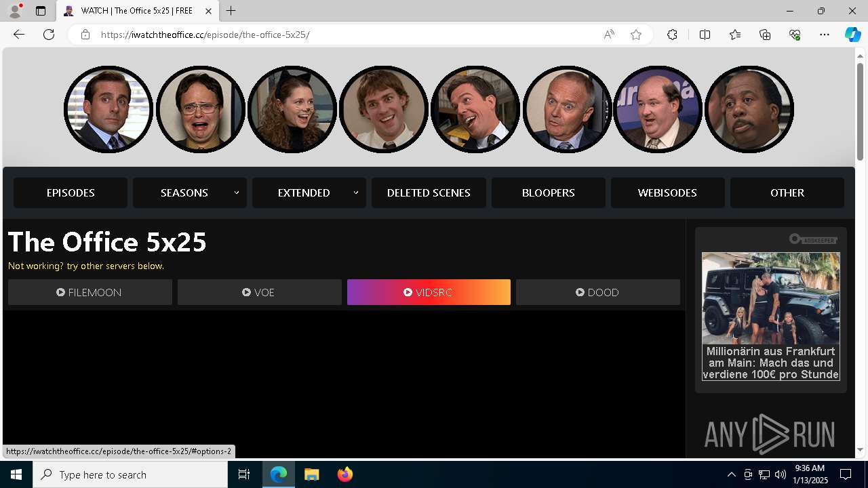Expand the SEASONS dropdown arrow
Screen dimensions: 868x488
(237, 192)
